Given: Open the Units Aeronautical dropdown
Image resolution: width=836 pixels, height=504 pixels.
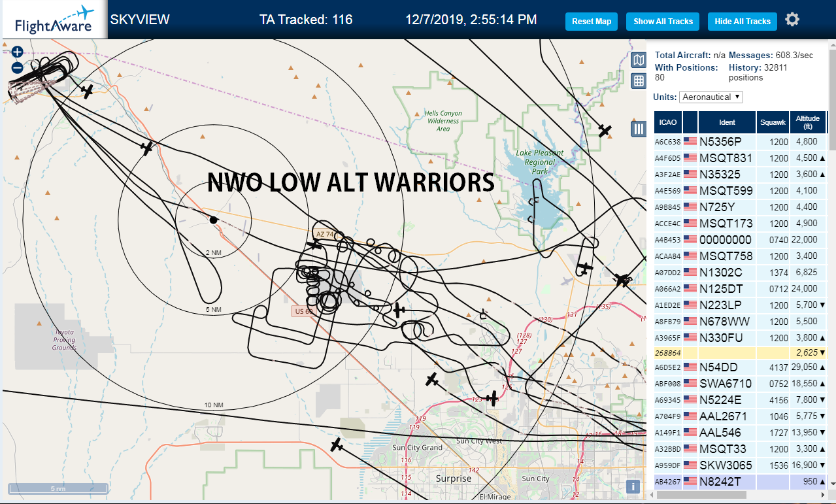Looking at the screenshot, I should tap(711, 97).
